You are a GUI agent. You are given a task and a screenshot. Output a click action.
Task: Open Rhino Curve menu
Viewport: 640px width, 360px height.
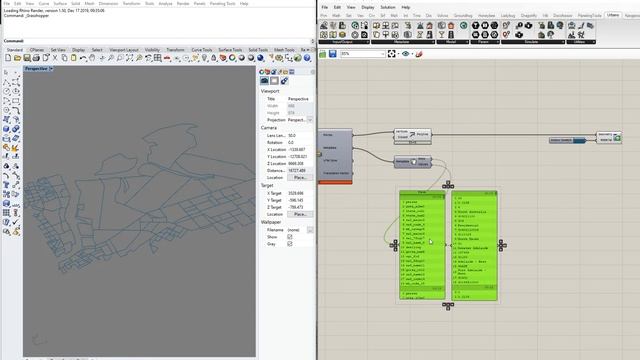point(44,4)
